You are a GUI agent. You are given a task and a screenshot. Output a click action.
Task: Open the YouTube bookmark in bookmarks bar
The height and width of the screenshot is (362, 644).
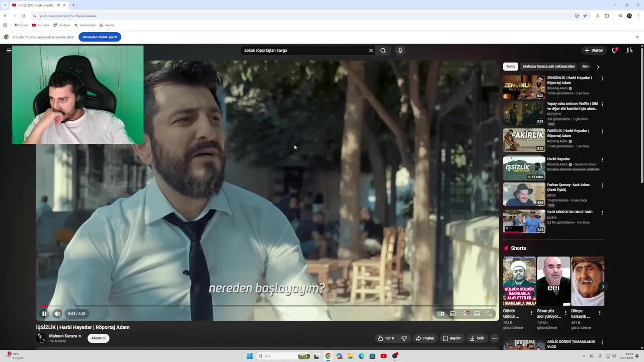coord(41,25)
